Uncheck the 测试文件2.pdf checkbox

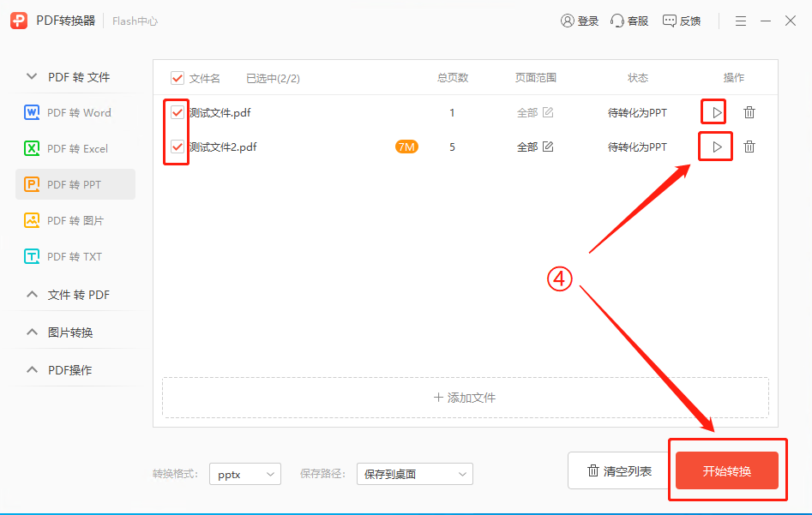176,147
